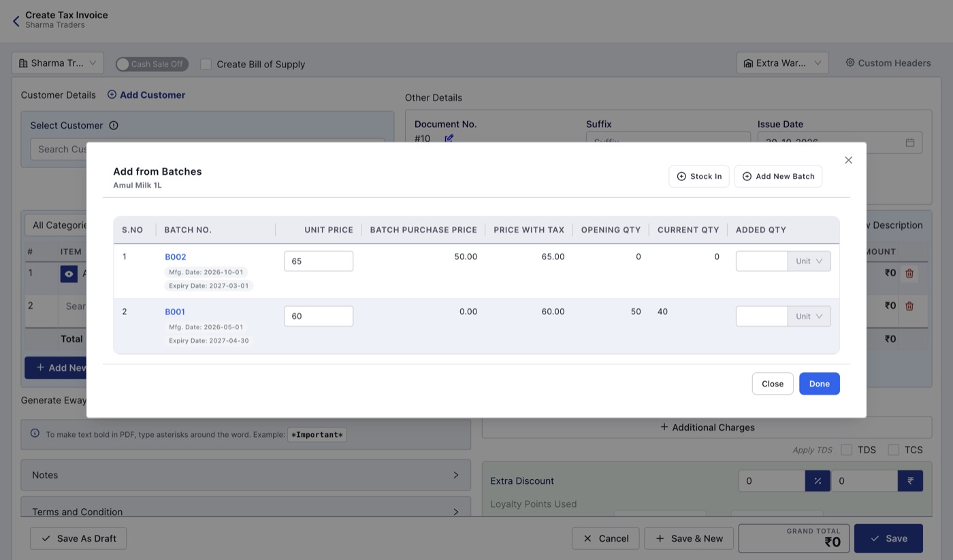Click Add New Batch button

[778, 176]
